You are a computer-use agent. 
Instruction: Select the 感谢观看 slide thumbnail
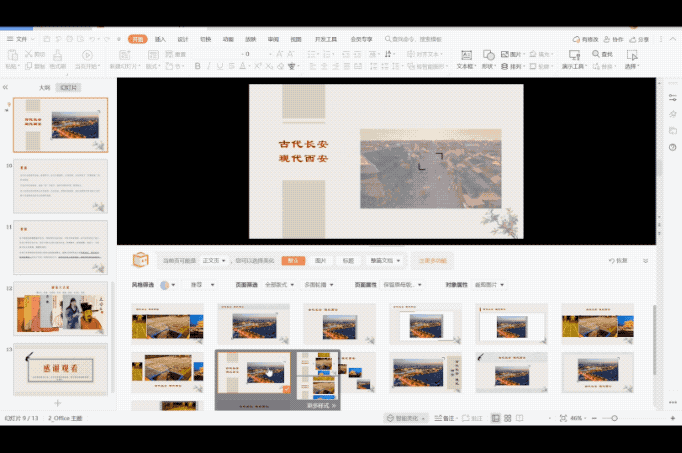[x=61, y=370]
